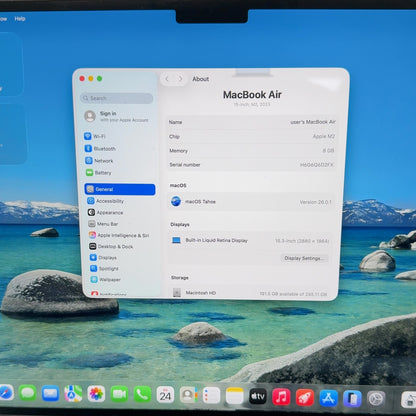
Task: Open Desktop & Dock settings
Action: click(111, 246)
